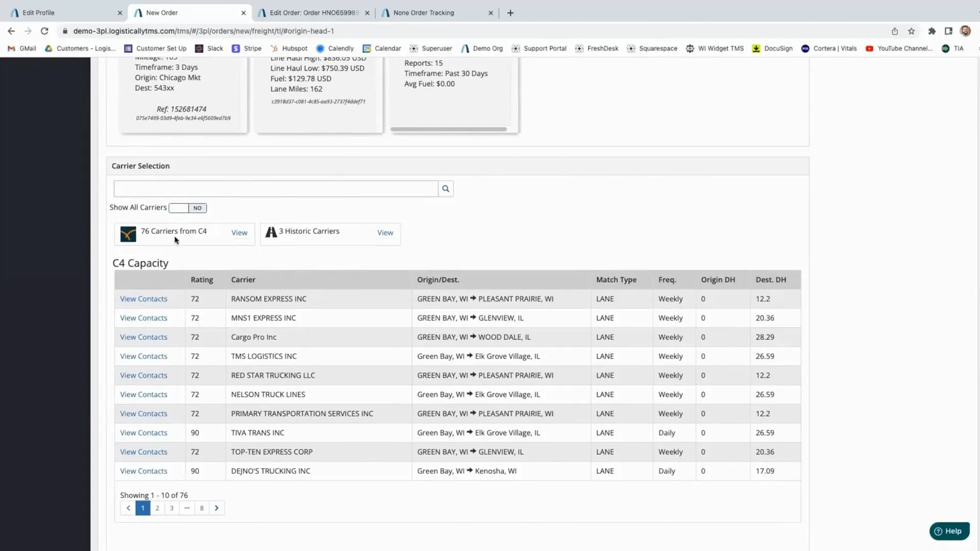
Task: Toggle Show All Carriers on
Action: (x=187, y=208)
